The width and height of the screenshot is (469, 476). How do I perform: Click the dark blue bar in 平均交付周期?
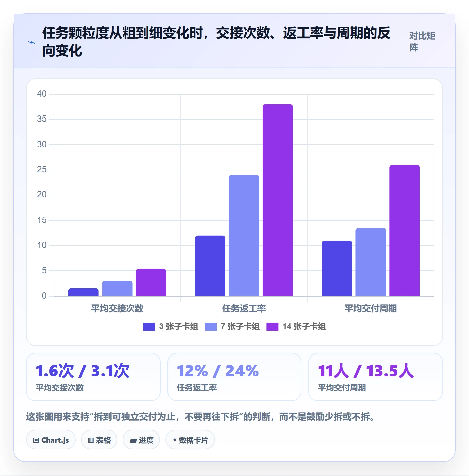pos(337,268)
